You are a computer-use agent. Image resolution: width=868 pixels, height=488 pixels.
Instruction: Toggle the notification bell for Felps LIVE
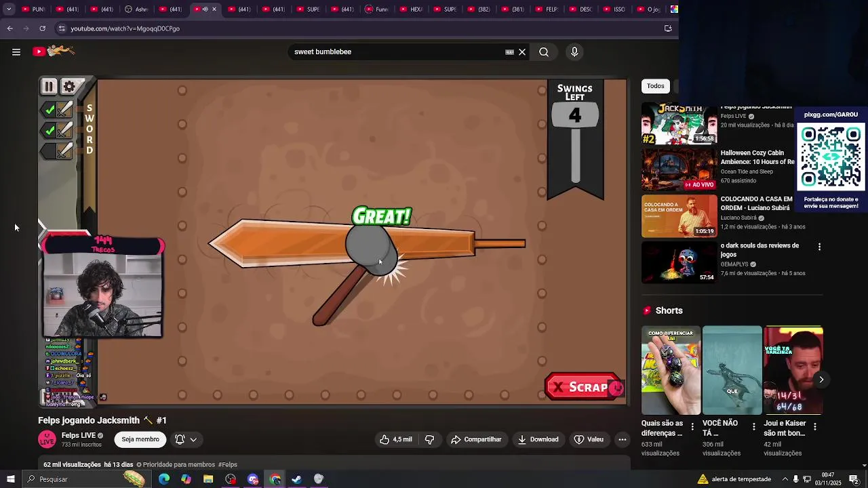[180, 439]
